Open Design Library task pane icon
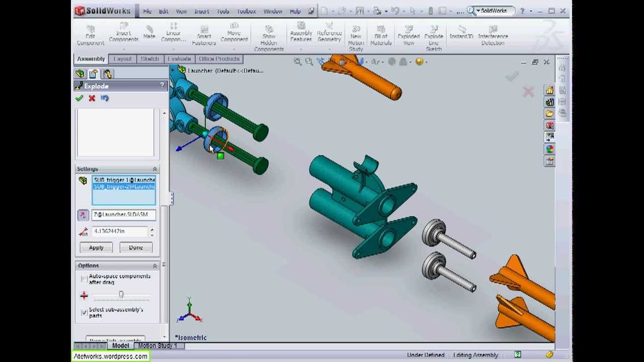The height and width of the screenshot is (362, 644). point(549,102)
